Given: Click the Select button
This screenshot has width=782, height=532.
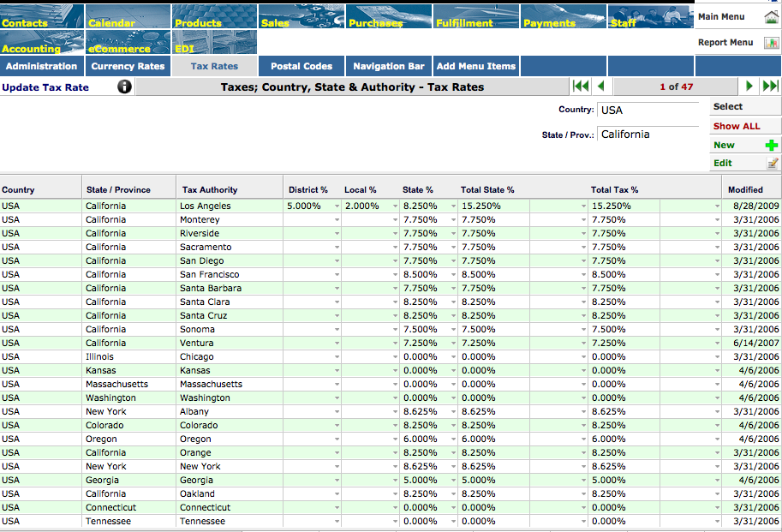Looking at the screenshot, I should (x=745, y=106).
